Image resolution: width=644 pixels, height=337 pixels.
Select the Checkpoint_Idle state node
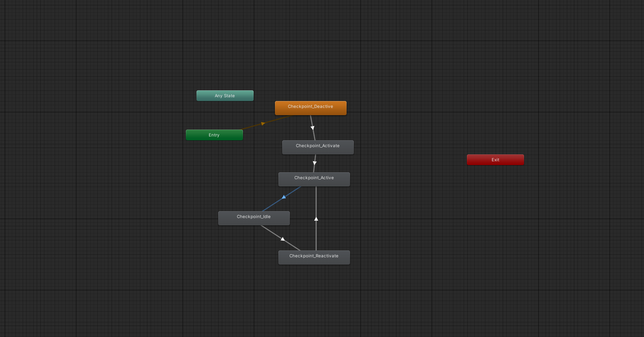click(254, 218)
